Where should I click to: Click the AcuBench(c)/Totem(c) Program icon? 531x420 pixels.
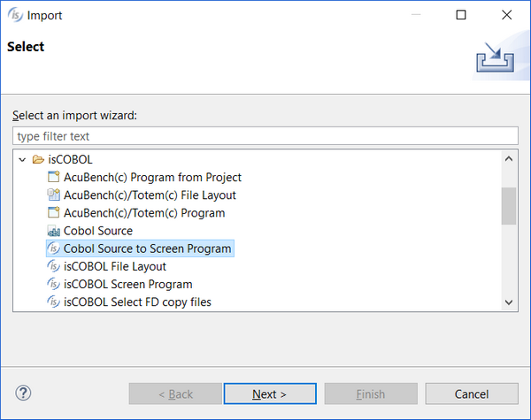(x=53, y=213)
